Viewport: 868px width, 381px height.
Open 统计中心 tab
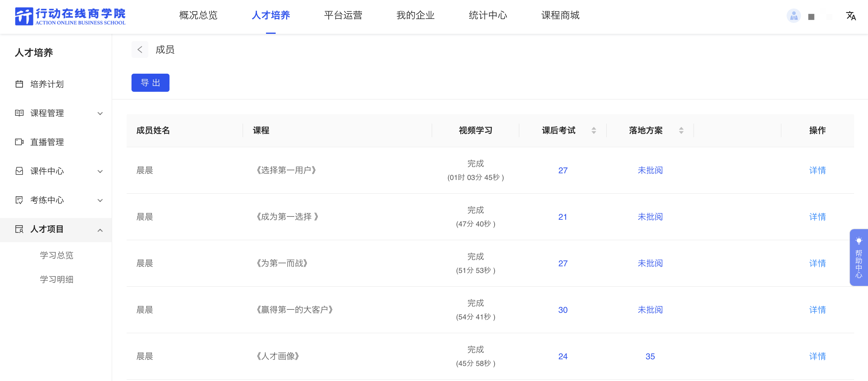[x=488, y=15]
